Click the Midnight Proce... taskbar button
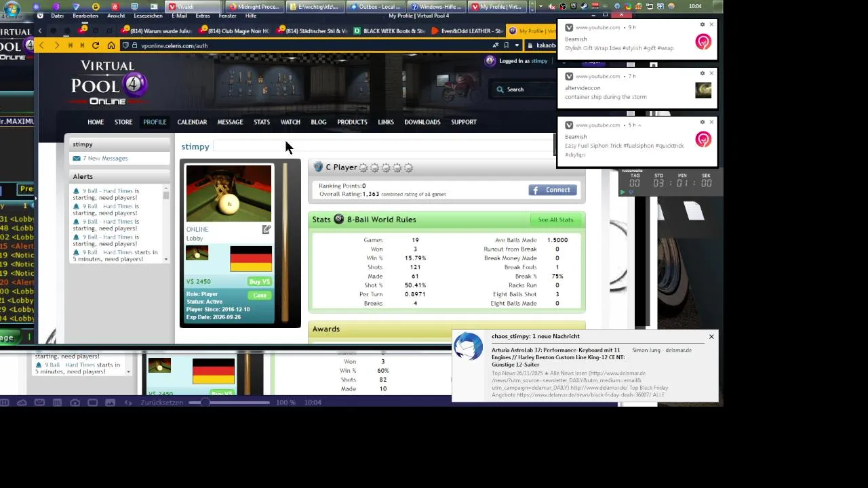 click(254, 7)
